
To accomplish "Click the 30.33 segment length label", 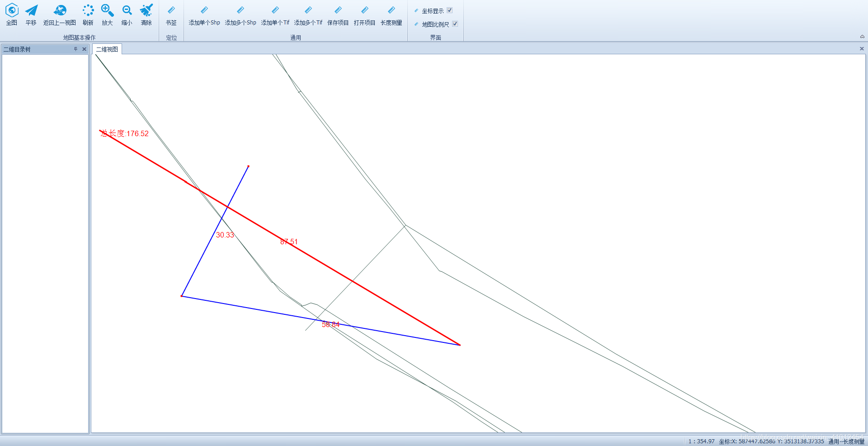I will [x=225, y=235].
